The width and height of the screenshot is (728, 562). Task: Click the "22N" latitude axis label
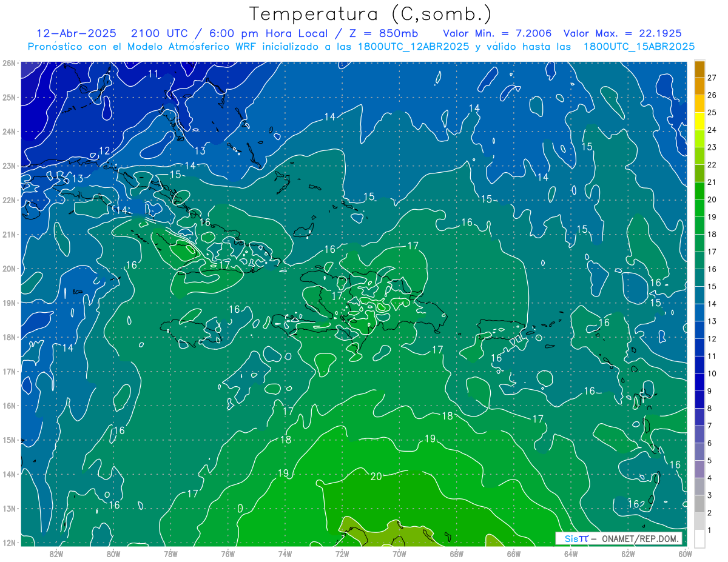pyautogui.click(x=8, y=200)
